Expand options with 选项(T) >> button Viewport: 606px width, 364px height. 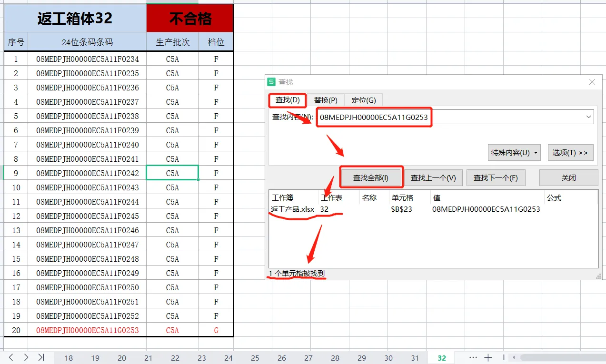[570, 153]
